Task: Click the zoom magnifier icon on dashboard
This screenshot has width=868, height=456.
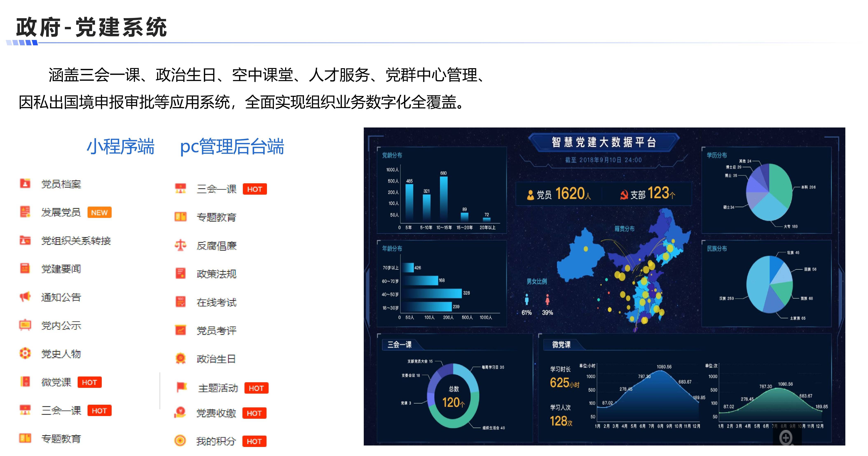Action: (786, 438)
